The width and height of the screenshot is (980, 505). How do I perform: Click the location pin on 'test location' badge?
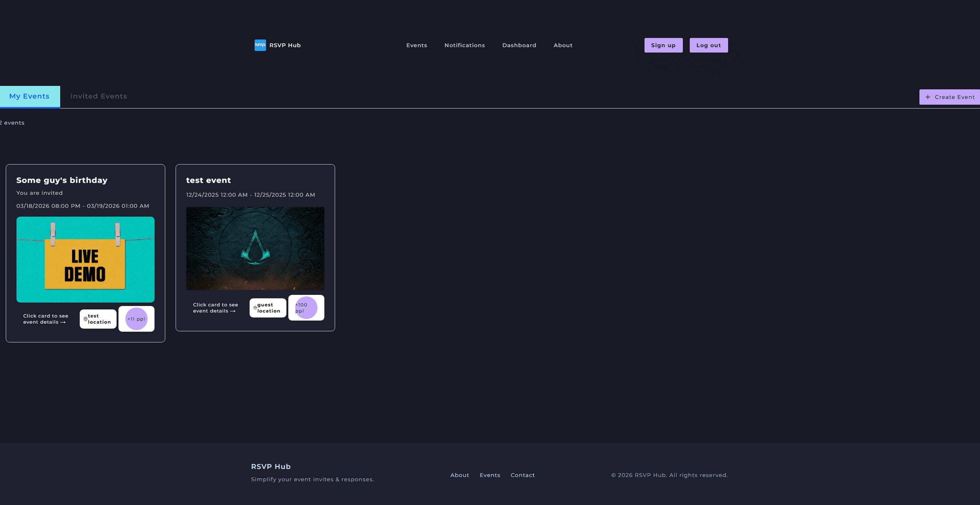(86, 319)
